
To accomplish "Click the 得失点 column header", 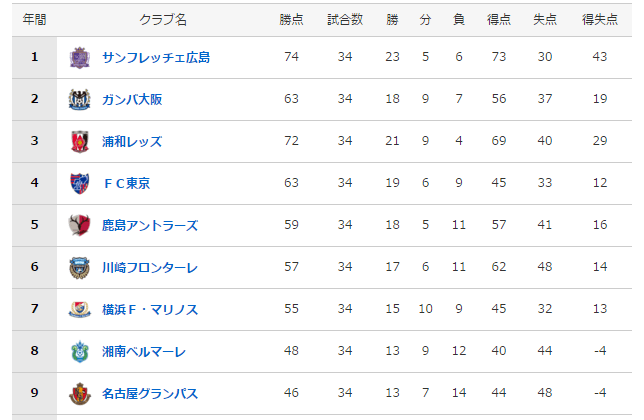I will click(x=600, y=20).
